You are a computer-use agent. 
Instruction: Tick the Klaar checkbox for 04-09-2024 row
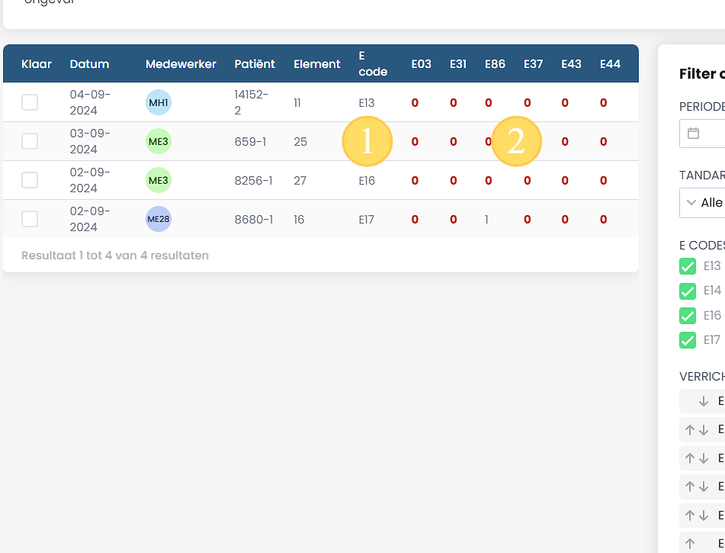tap(30, 102)
